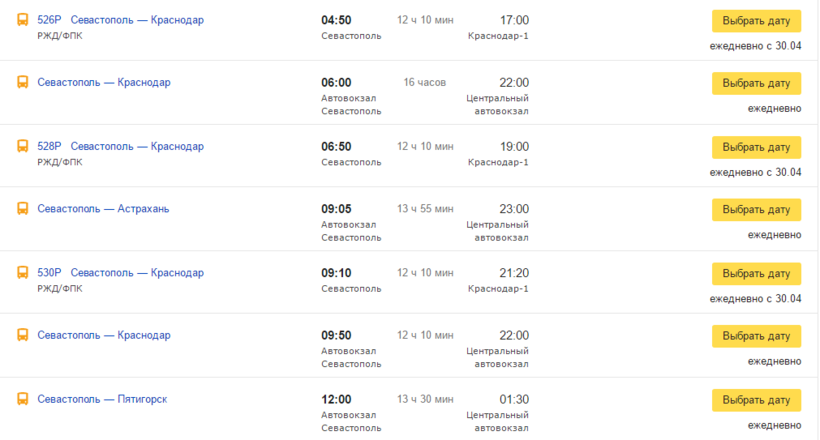Click bus icon for 09:50 Севастополь — Краснодар
The width and height of the screenshot is (820, 440).
click(22, 335)
